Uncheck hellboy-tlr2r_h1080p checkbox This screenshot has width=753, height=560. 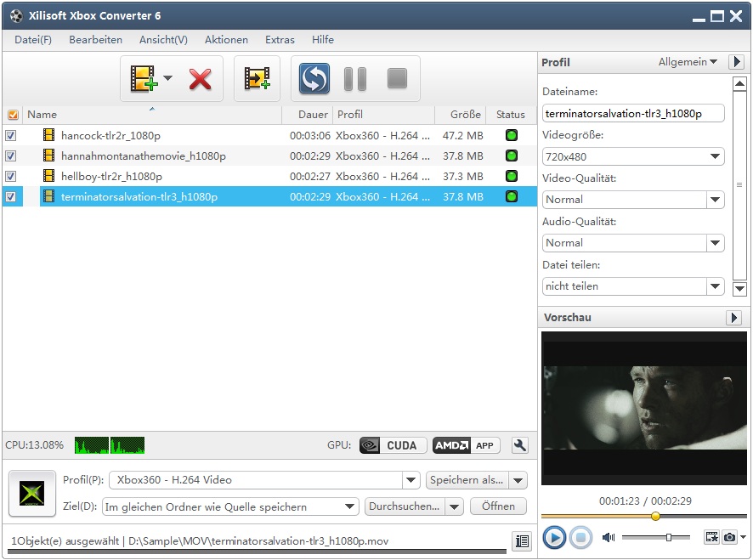(10, 176)
